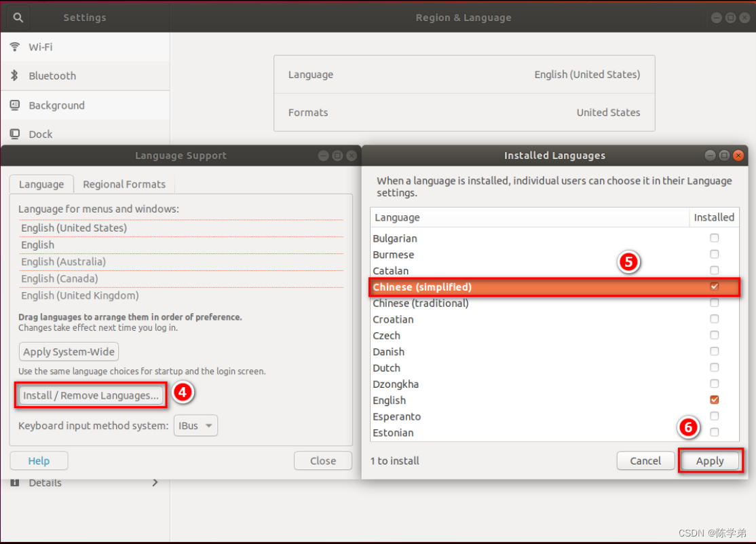Uncheck the English installed checkbox
This screenshot has width=756, height=544.
click(715, 399)
